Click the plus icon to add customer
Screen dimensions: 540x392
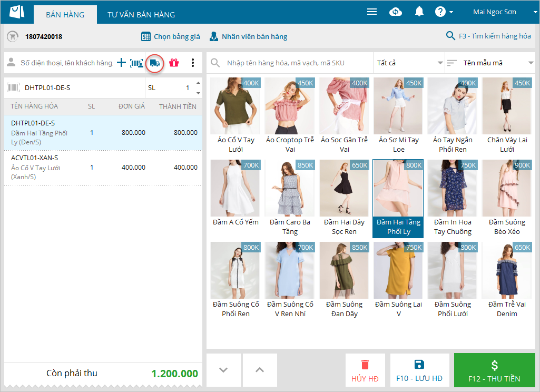pyautogui.click(x=121, y=63)
